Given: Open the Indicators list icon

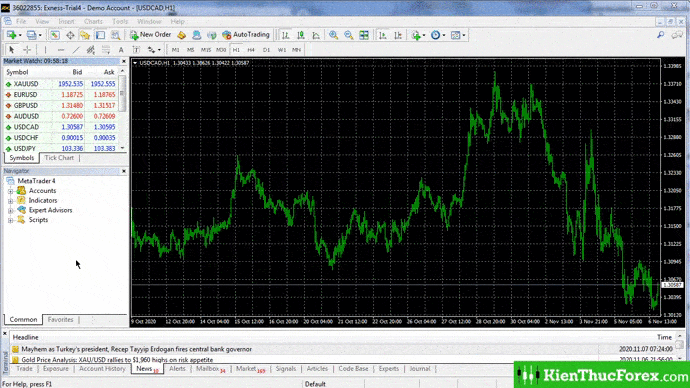Looking at the screenshot, I should (416, 35).
